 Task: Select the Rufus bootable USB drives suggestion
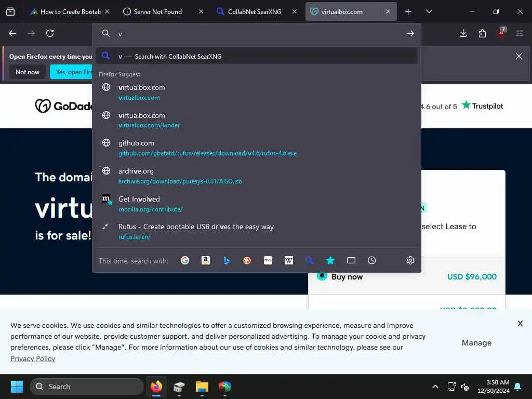(x=257, y=232)
